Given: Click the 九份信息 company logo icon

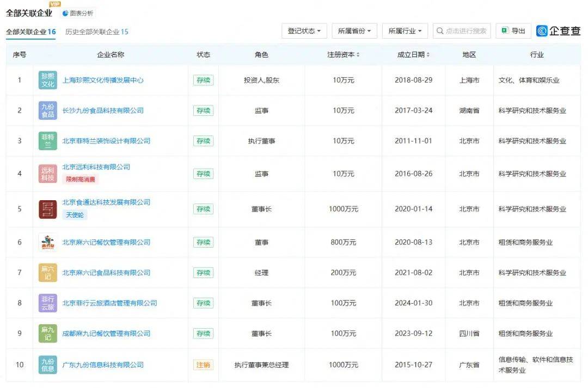Looking at the screenshot, I should (x=47, y=365).
